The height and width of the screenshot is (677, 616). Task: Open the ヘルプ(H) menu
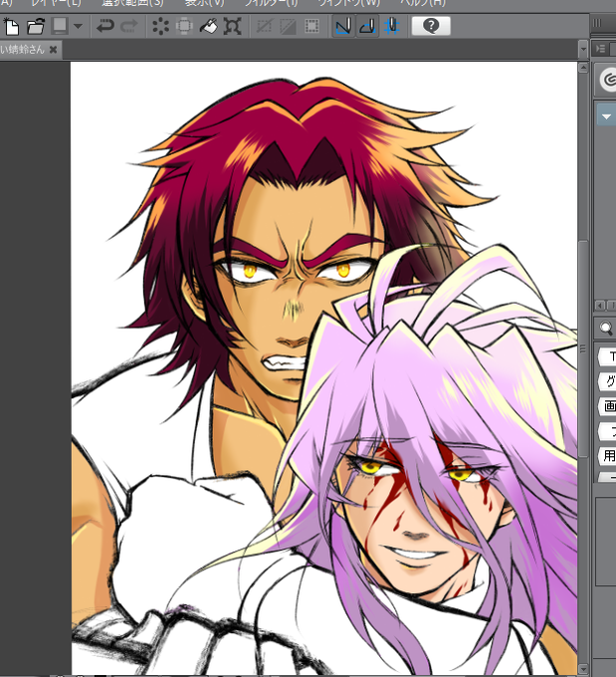[423, 3]
